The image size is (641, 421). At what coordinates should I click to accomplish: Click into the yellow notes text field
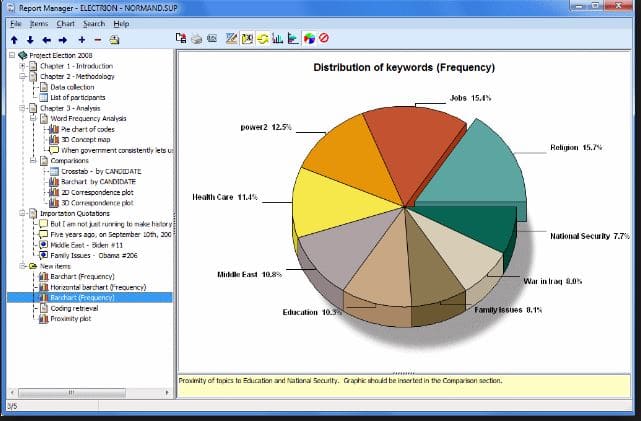point(405,386)
